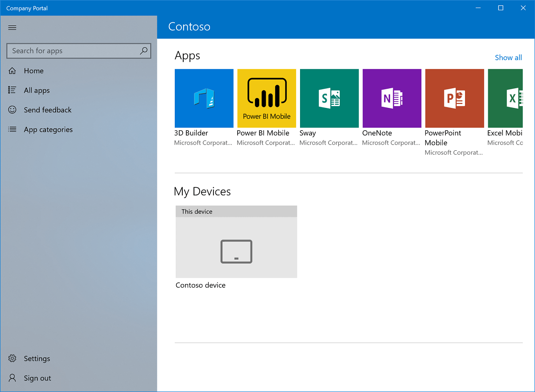
Task: Open App categories in the sidebar
Action: tap(78, 129)
